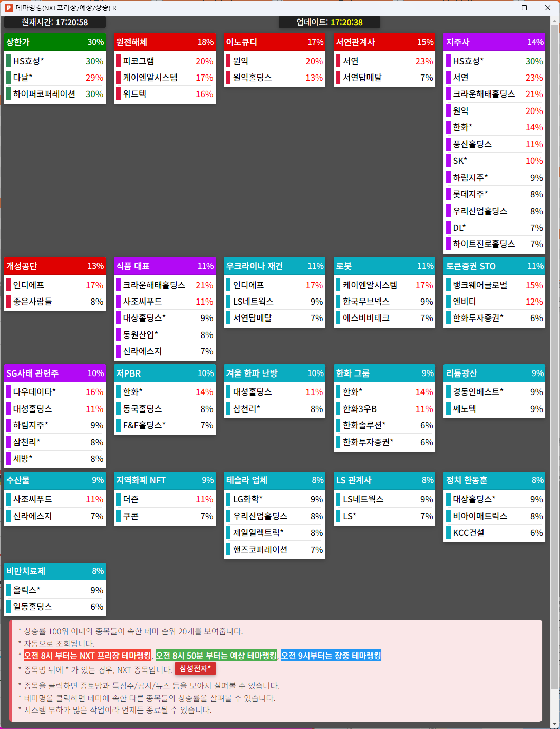Click SK* stock row
The image size is (560, 729).
[494, 161]
